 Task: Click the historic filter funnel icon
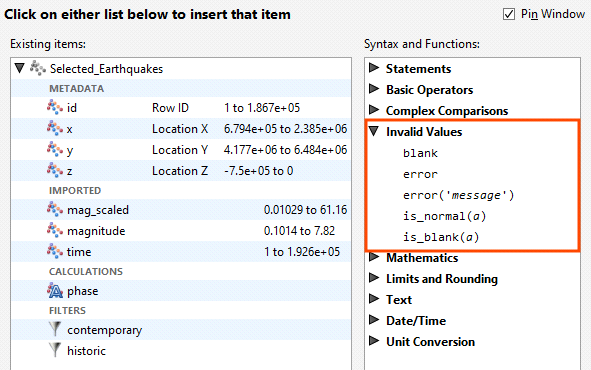[55, 350]
